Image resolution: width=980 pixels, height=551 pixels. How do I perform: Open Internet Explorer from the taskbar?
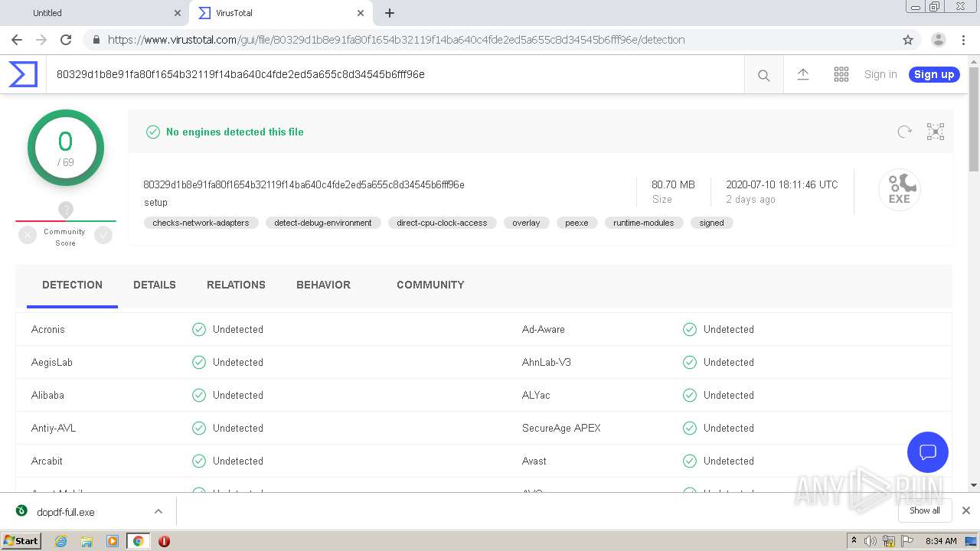click(x=61, y=541)
